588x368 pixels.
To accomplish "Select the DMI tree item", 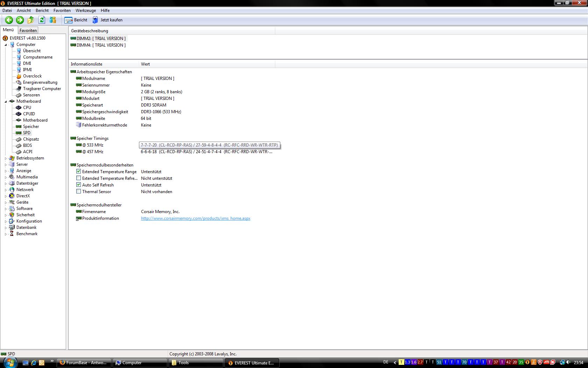I will coord(27,63).
